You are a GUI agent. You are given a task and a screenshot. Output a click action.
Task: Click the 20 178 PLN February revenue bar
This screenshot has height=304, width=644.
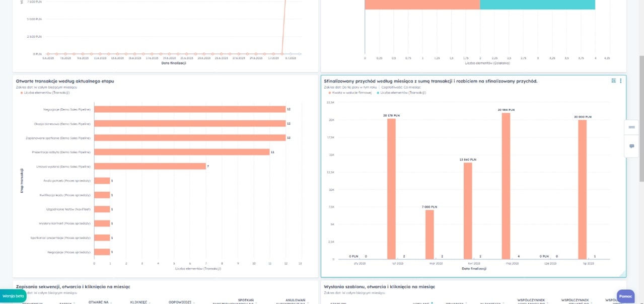tap(391, 189)
